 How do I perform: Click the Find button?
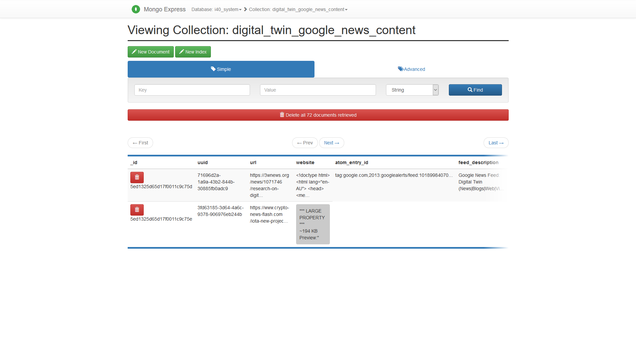tap(475, 90)
